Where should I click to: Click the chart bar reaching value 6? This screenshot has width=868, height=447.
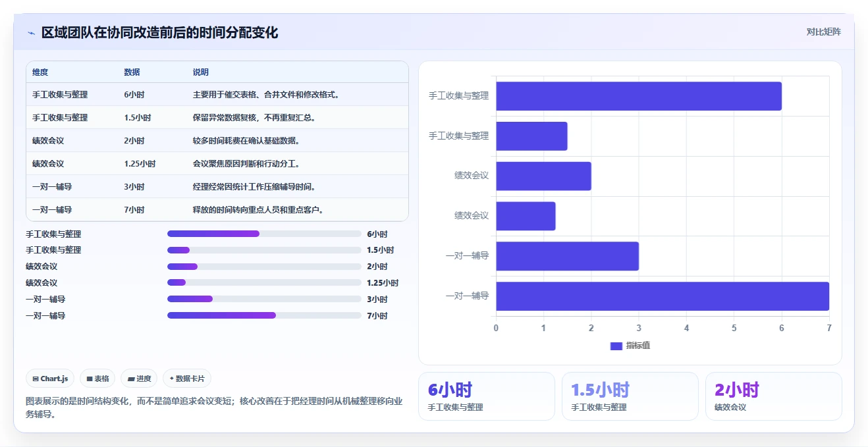pyautogui.click(x=639, y=96)
